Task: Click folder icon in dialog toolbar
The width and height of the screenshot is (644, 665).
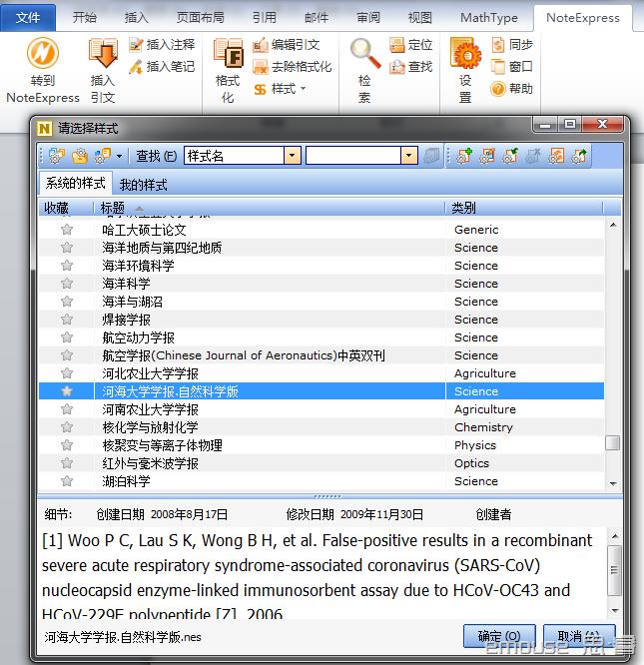Action: point(80,156)
